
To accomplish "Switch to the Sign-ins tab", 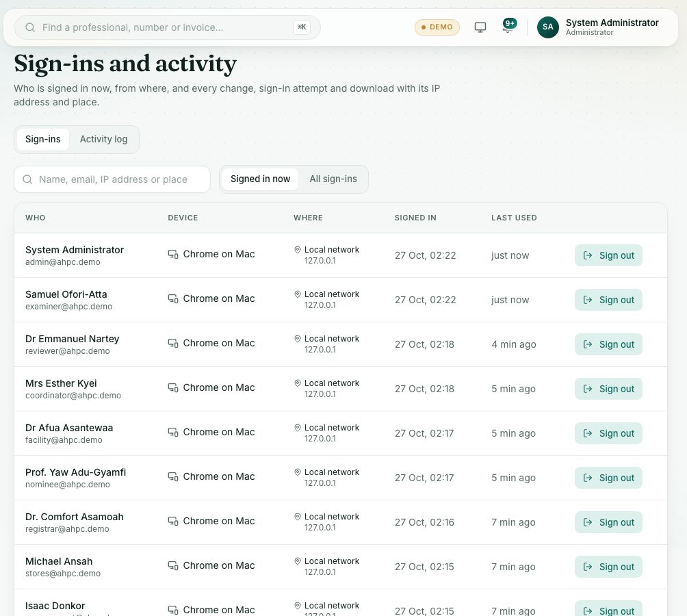I will coord(43,140).
